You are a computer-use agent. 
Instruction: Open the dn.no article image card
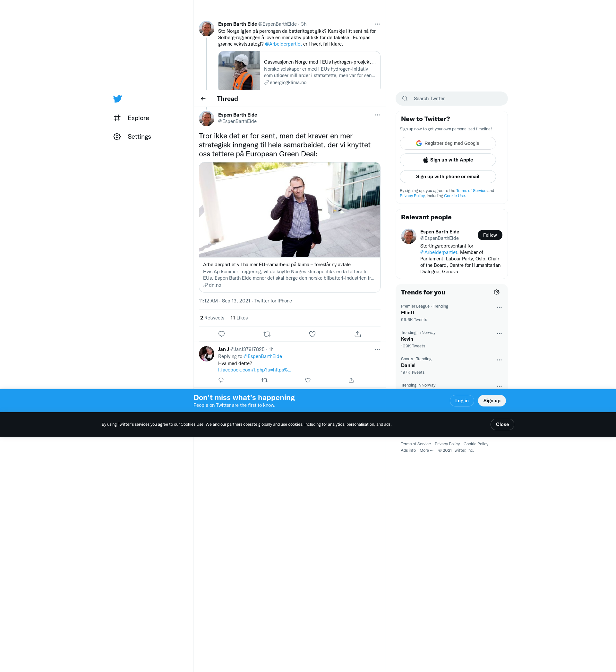(289, 210)
